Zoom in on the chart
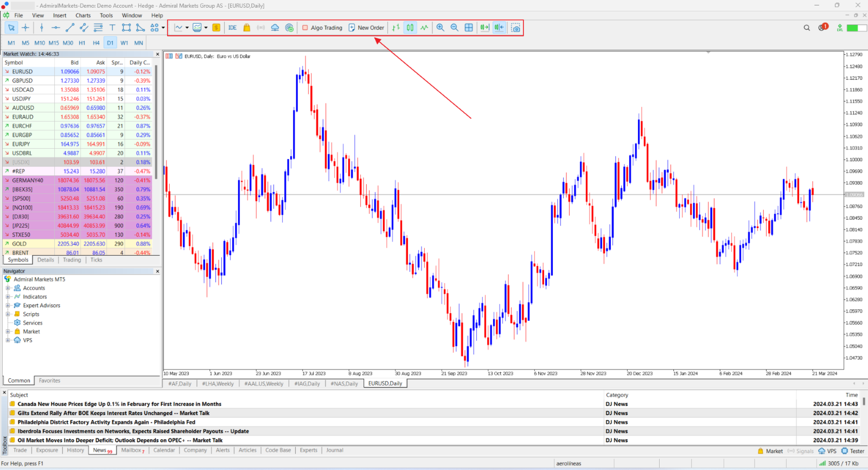868x470 pixels. tap(441, 28)
